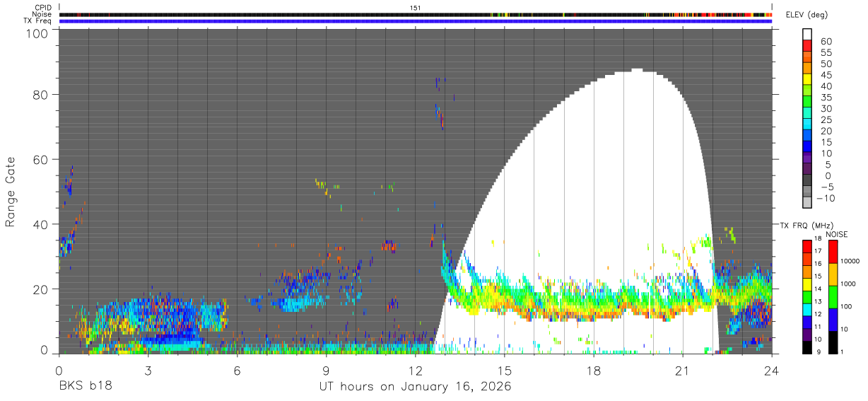Click the 'CPID' label at top left
This screenshot has width=868, height=401.
(x=43, y=7)
